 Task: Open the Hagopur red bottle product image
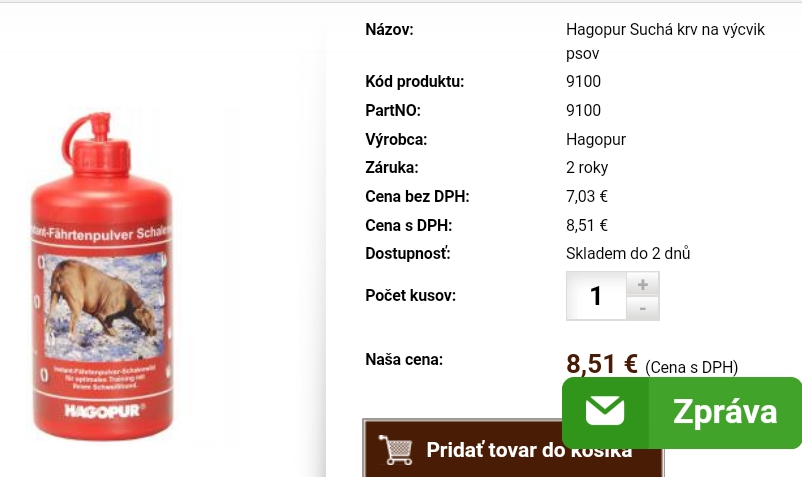point(102,276)
